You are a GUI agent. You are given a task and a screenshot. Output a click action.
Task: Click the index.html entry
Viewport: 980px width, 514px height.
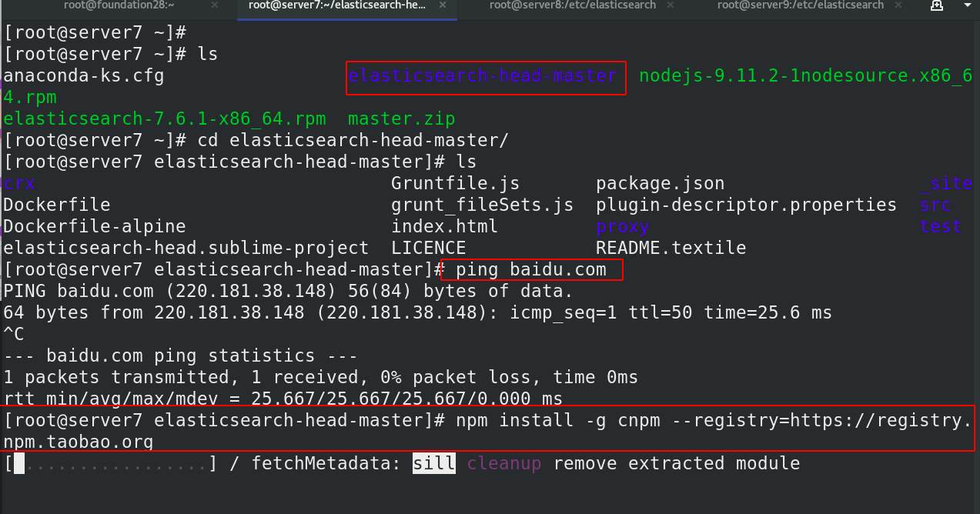pos(445,227)
